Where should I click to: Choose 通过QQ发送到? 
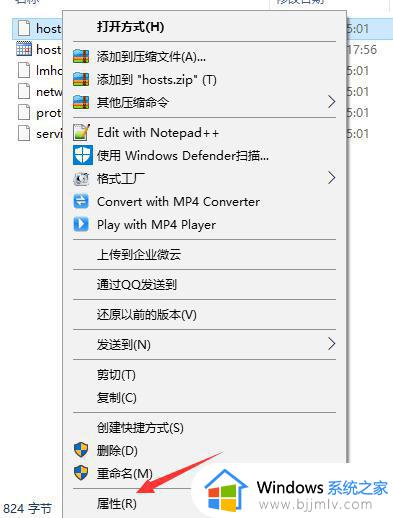point(204,284)
